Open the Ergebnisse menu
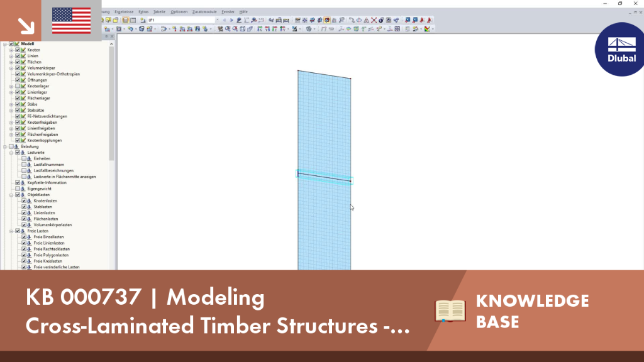This screenshot has height=362, width=644. [x=124, y=12]
